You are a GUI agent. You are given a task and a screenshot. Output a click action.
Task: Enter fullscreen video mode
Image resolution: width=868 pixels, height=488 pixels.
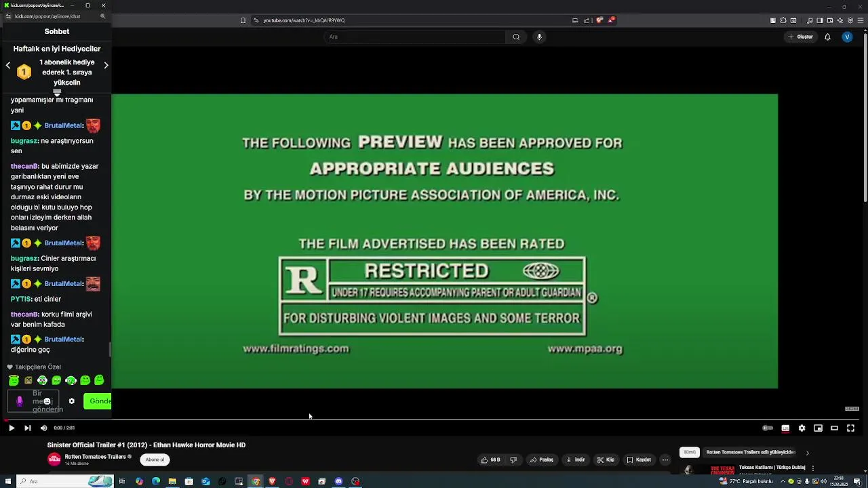click(850, 428)
